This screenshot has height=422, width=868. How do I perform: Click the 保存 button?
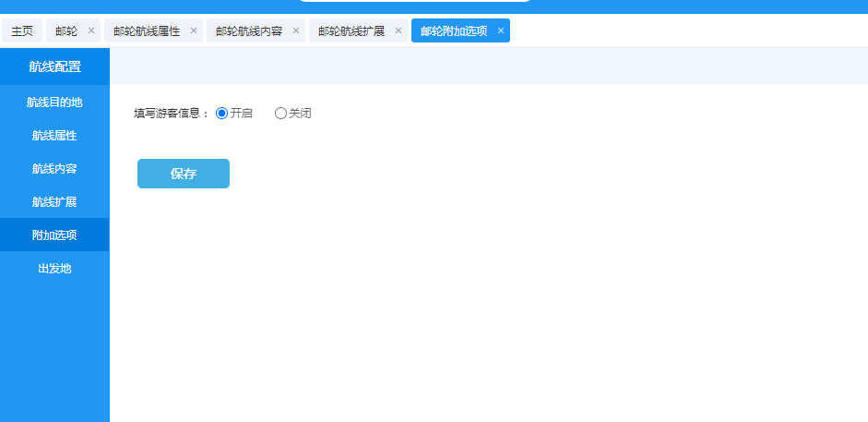[183, 174]
